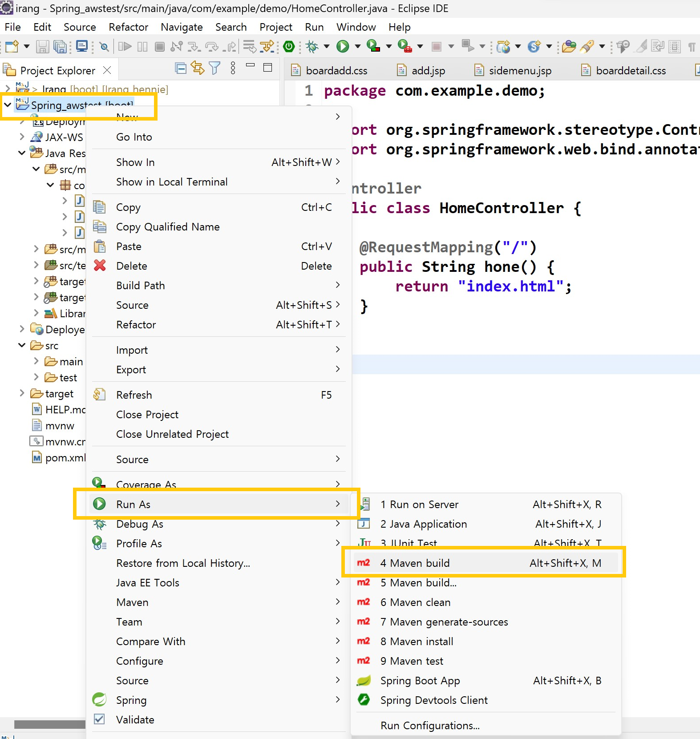Collapse the src folder node
Image resolution: width=700 pixels, height=739 pixels.
22,345
